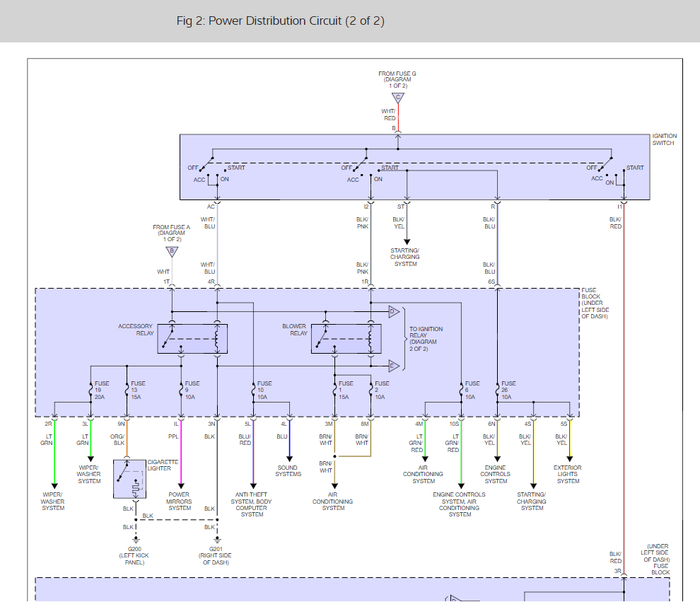Select the Blower Relay symbol
700x602 pixels.
[346, 338]
